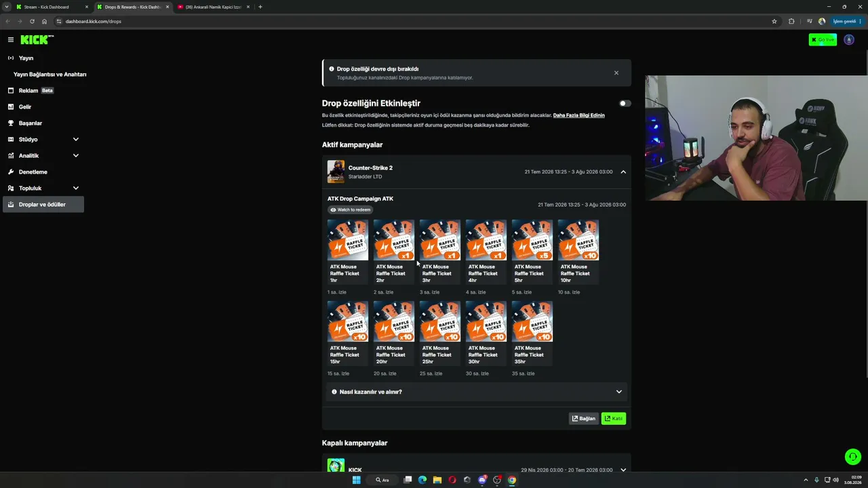
Task: Select the Raffle Ticket 4hr reward image
Action: 486,240
